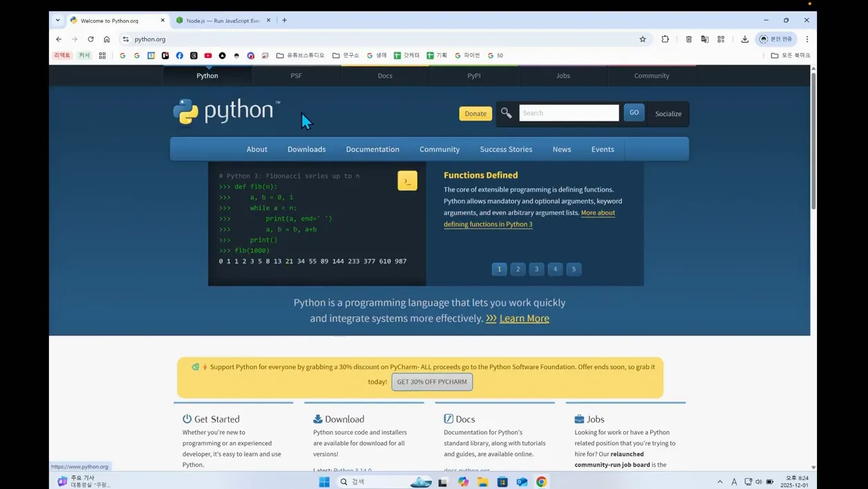The image size is (868, 489).
Task: Click GET 30% OFF PYCHARM button
Action: [432, 382]
